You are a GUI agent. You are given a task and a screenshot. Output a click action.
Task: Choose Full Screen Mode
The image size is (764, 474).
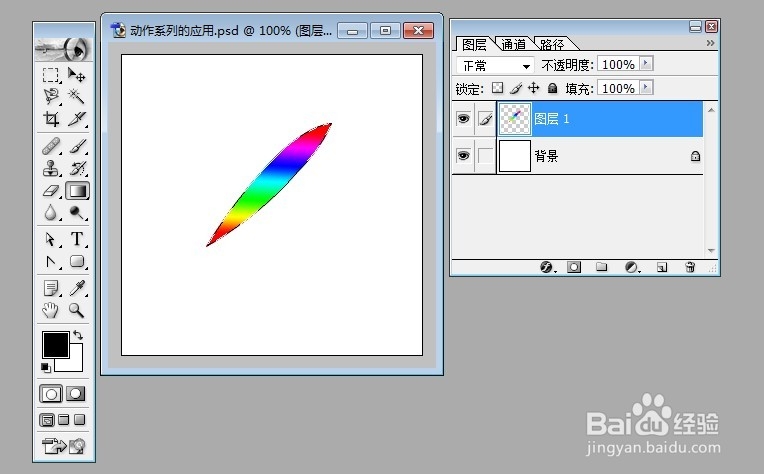[80, 419]
